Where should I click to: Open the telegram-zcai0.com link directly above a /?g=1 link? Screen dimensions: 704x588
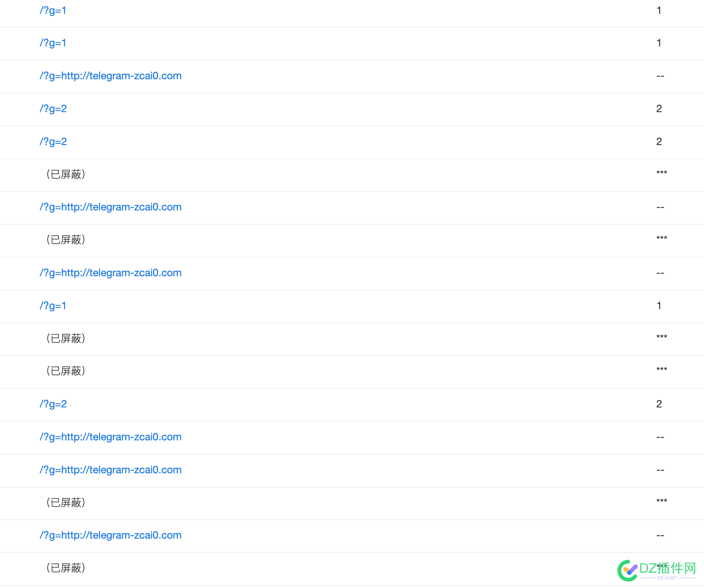(110, 273)
